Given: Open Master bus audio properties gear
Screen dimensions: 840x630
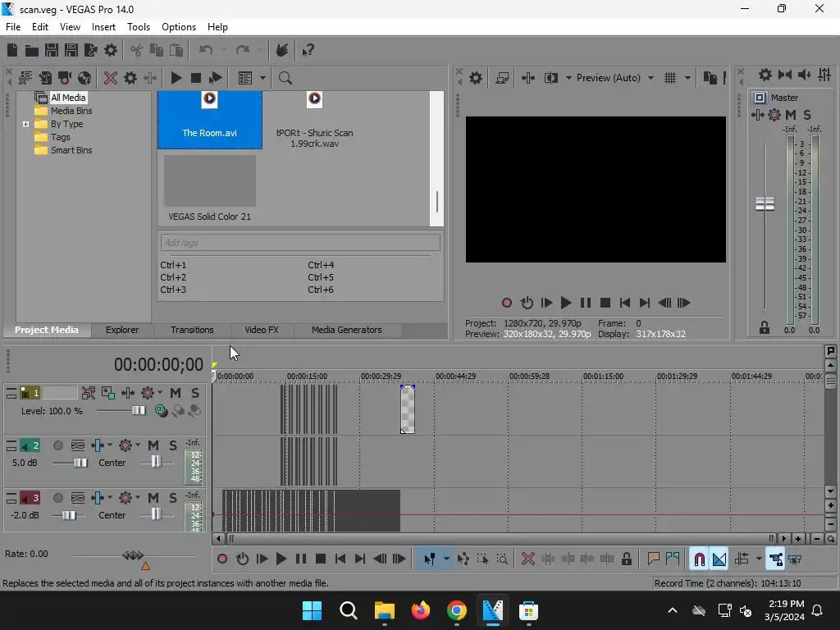Looking at the screenshot, I should (x=765, y=75).
